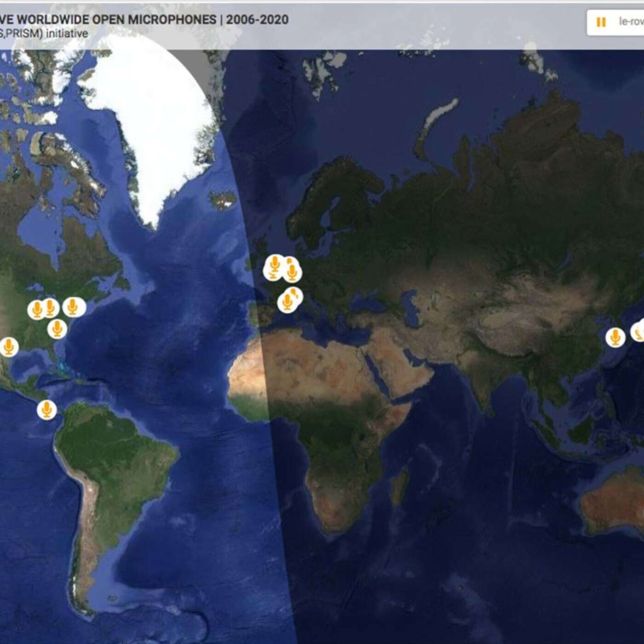Click the partially visible microphone near Japan
The image size is (644, 644).
(x=638, y=331)
